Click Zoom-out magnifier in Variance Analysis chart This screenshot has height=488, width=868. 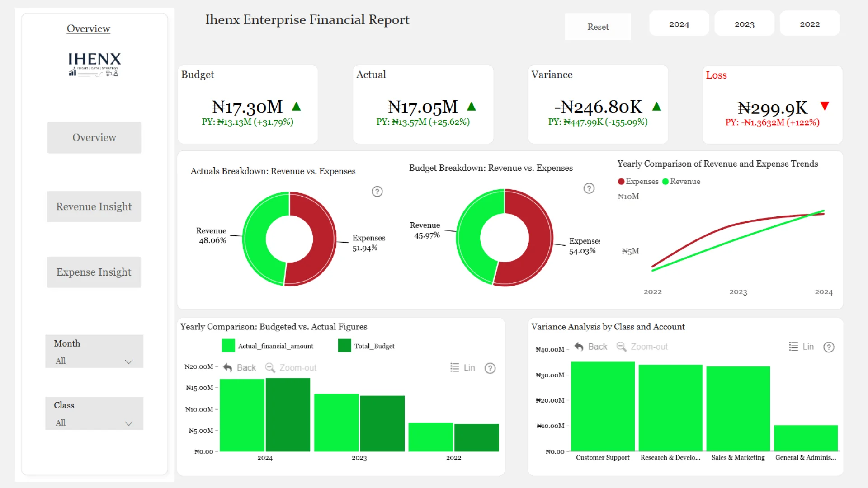click(x=622, y=347)
